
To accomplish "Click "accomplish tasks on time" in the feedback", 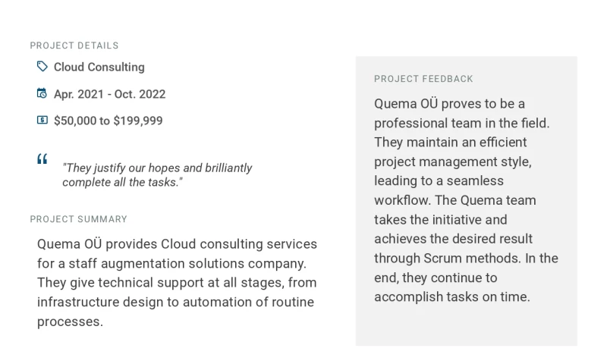I will click(x=451, y=297).
